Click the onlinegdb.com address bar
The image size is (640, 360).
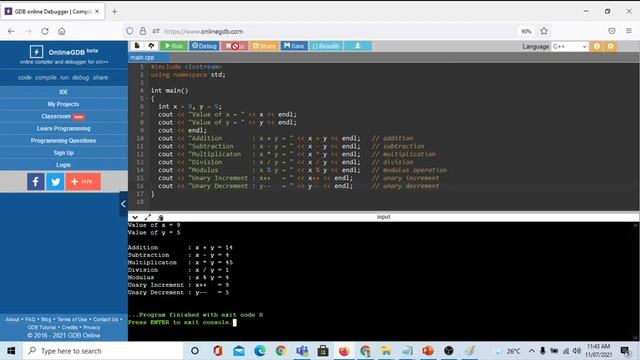click(318, 31)
